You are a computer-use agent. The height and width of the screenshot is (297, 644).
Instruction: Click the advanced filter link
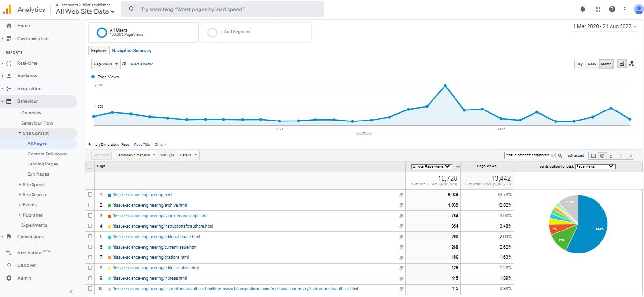coord(576,155)
